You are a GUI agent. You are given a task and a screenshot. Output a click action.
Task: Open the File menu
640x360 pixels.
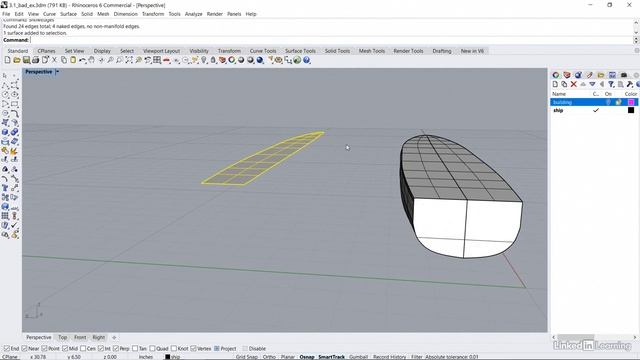6,14
